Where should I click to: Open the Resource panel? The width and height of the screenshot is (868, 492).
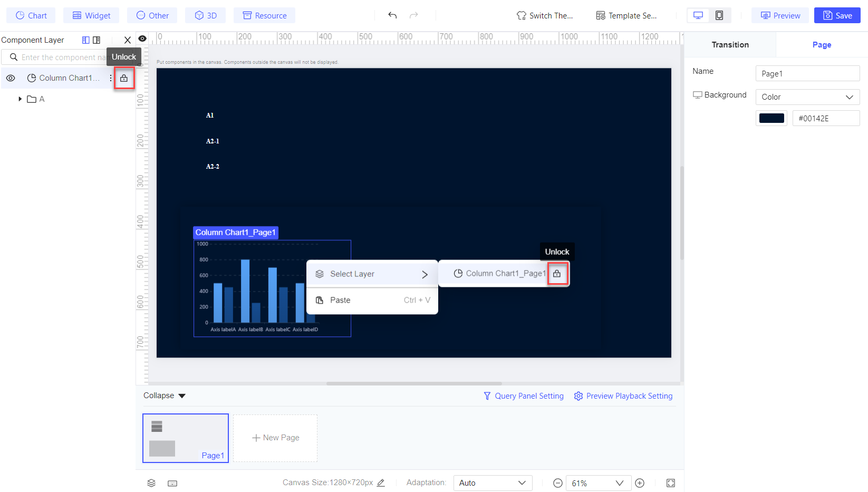[x=264, y=15]
